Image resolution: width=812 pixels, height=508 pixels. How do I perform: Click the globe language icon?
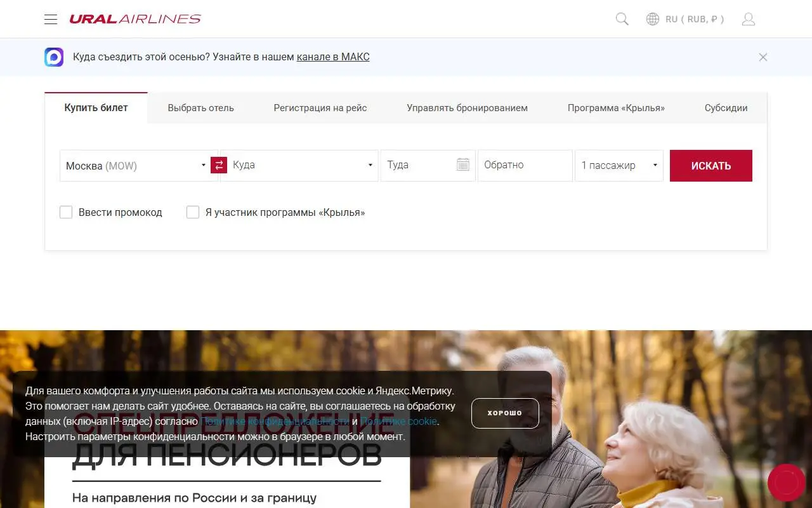coord(653,19)
